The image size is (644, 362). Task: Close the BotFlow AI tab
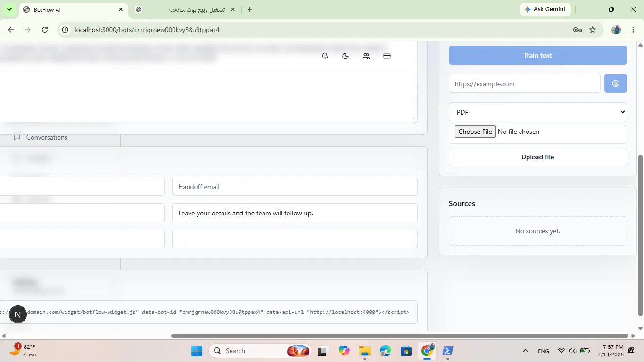121,9
